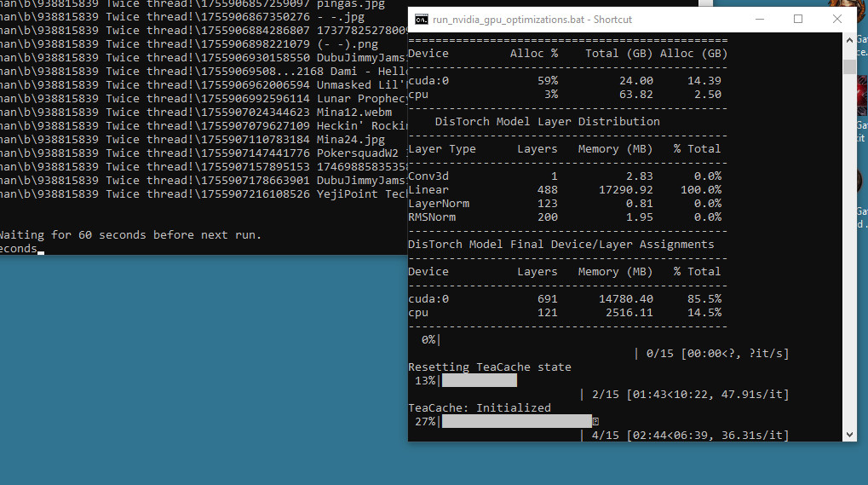Click the Unmasked Lil' line in left console
This screenshot has height=485, width=868.
204,85
